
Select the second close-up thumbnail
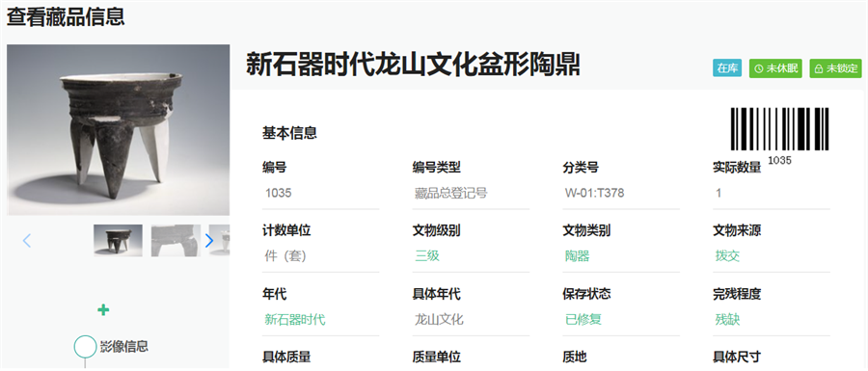click(x=176, y=241)
